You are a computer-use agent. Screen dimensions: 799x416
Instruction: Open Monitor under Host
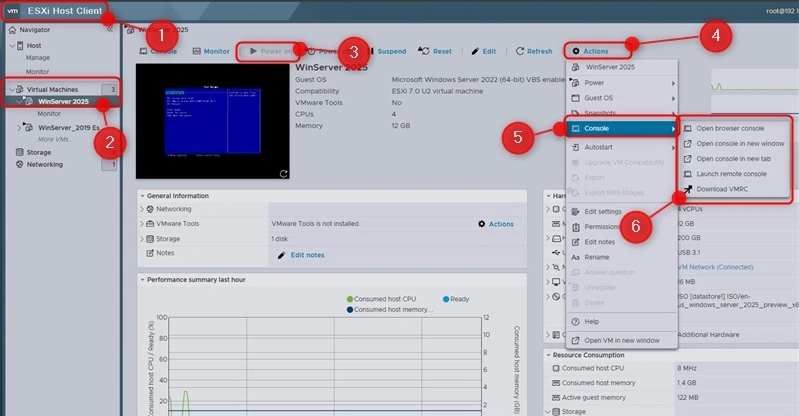pyautogui.click(x=38, y=72)
